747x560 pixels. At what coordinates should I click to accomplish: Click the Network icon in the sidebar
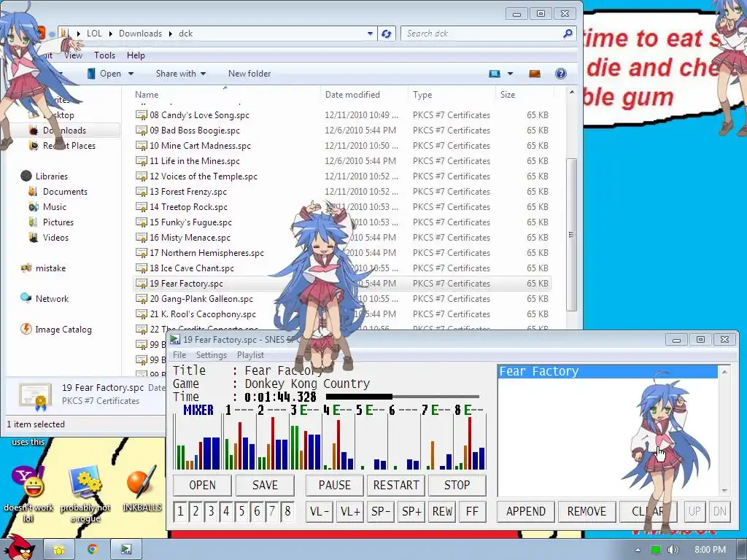[26, 298]
